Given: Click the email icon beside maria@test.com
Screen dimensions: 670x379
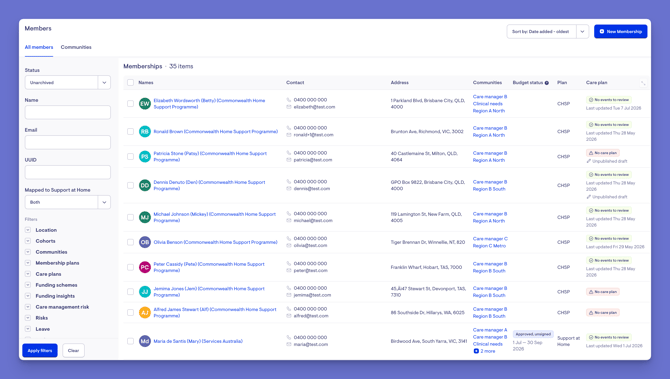Looking at the screenshot, I should tap(289, 344).
